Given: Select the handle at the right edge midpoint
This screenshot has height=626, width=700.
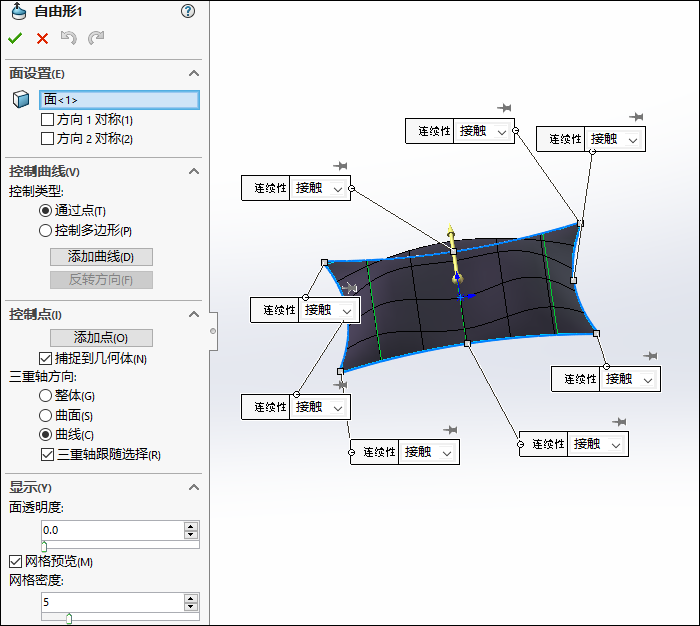Looking at the screenshot, I should click(x=574, y=280).
